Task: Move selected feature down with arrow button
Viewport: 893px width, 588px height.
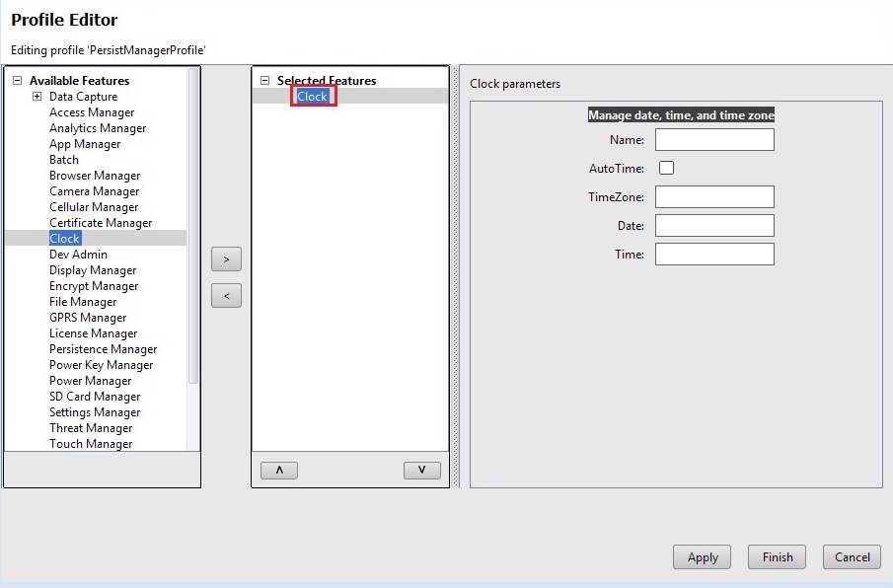Action: [421, 471]
